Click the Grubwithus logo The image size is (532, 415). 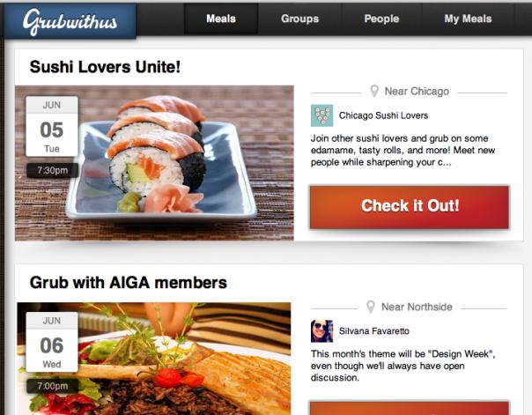pos(70,21)
